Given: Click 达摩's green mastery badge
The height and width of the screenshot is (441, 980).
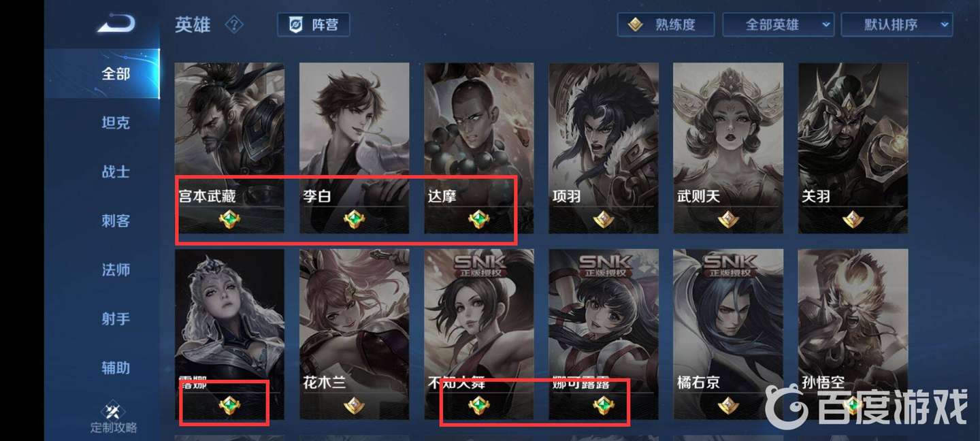Looking at the screenshot, I should point(479,219).
